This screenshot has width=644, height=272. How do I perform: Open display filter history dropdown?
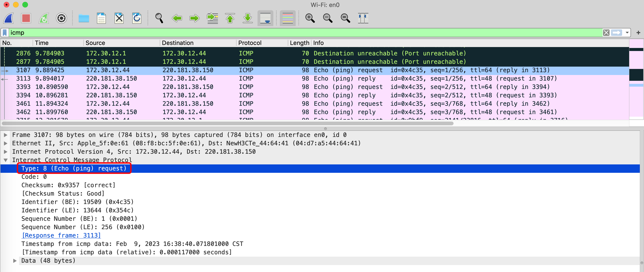tap(627, 33)
